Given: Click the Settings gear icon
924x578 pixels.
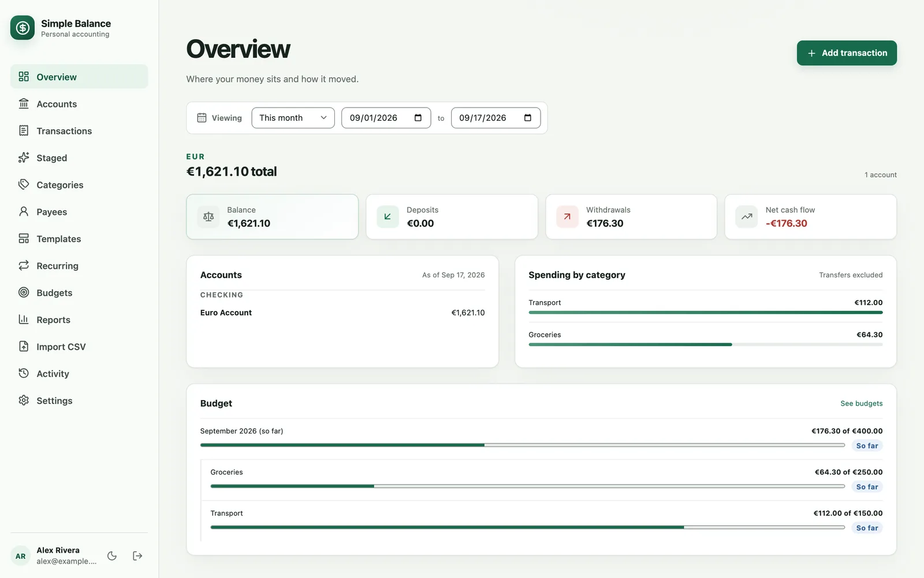Looking at the screenshot, I should coord(24,400).
